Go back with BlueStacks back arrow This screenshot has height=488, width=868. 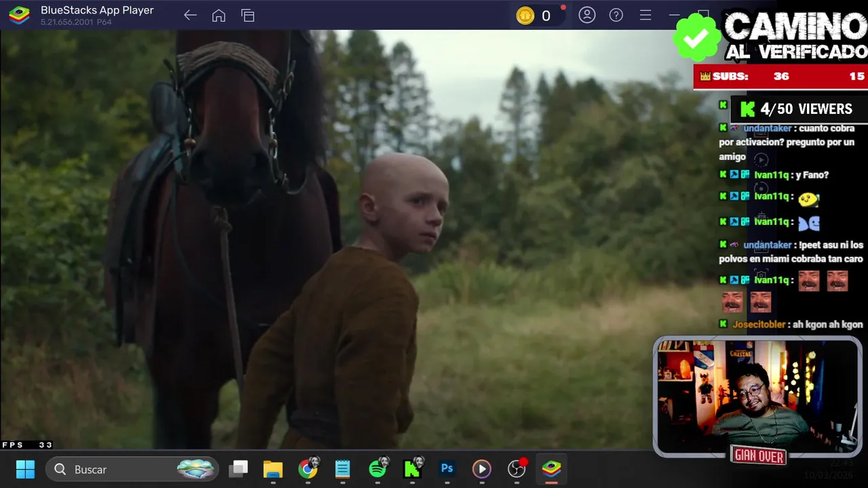[x=190, y=16]
